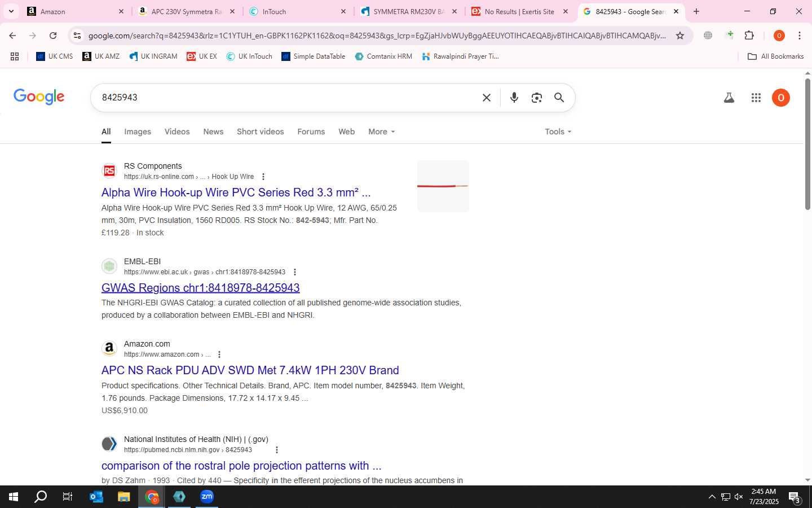The image size is (812, 508).
Task: Open the Chrome extensions puzzle icon
Action: (749, 36)
